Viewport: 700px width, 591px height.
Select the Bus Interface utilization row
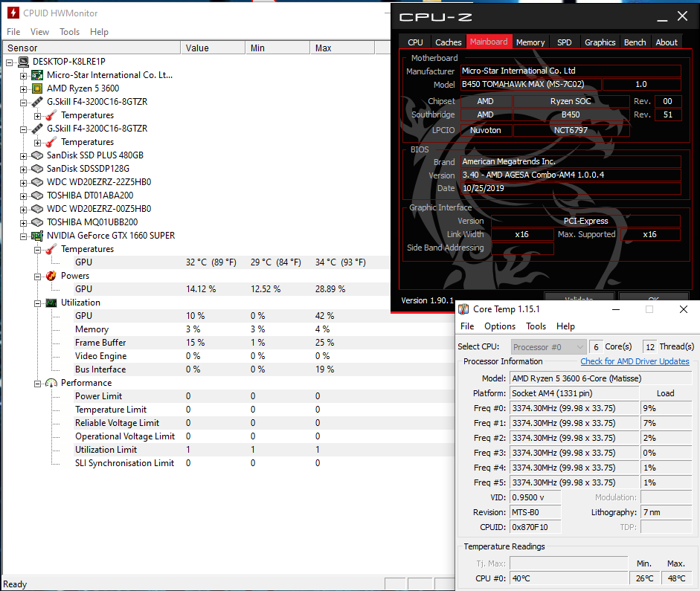(x=263, y=369)
